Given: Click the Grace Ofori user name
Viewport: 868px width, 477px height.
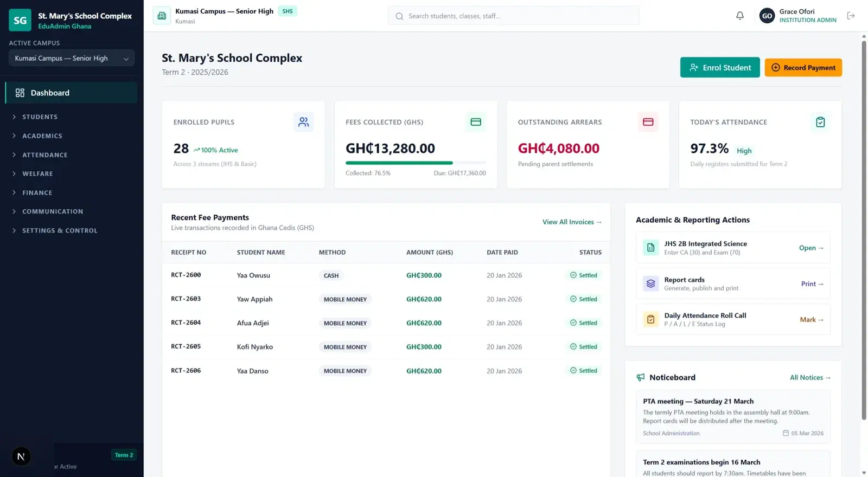Looking at the screenshot, I should pyautogui.click(x=797, y=11).
